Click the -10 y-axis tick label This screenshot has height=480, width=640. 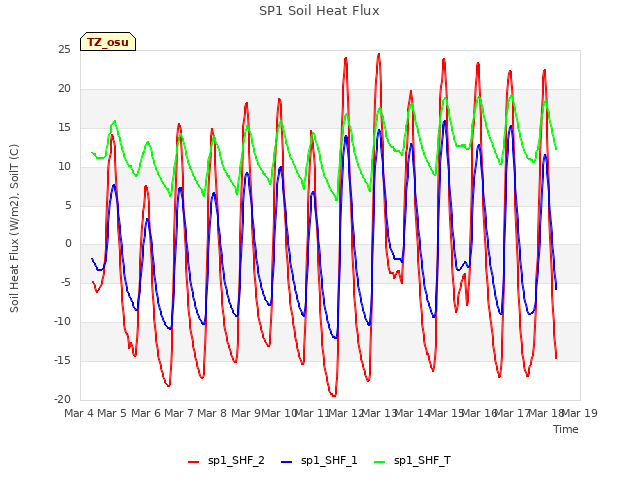62,322
